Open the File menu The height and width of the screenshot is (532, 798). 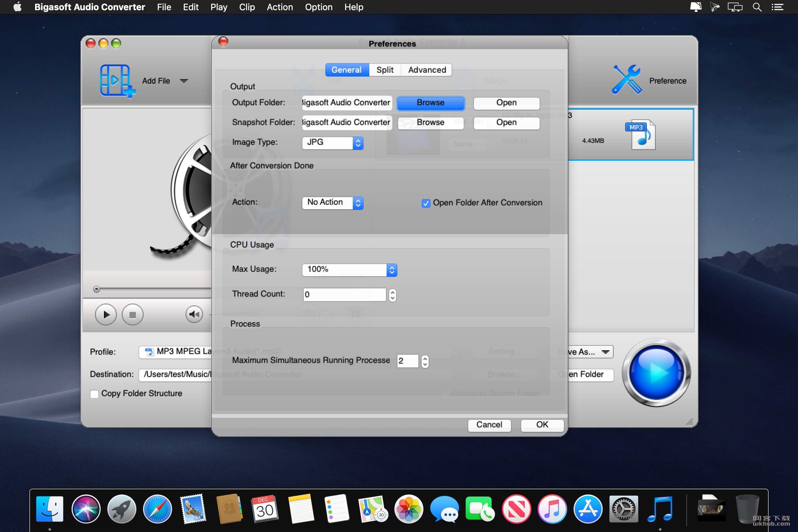(164, 7)
